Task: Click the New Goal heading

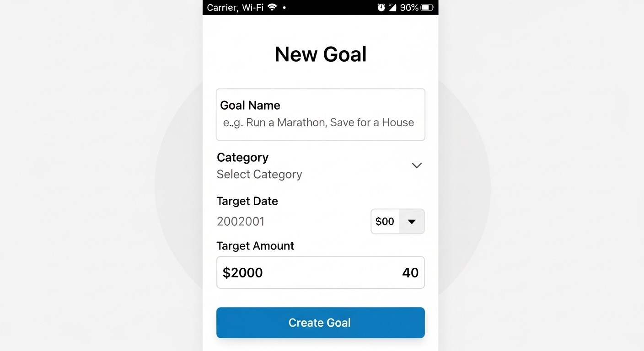Action: [321, 54]
